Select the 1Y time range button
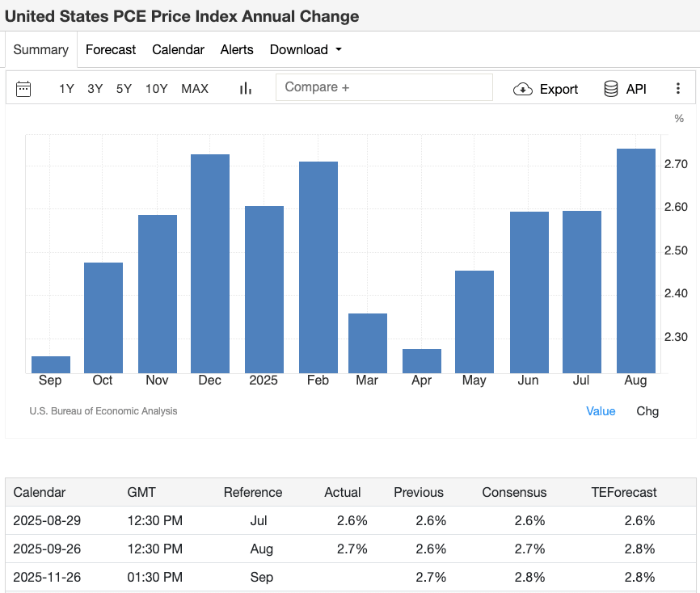This screenshot has width=700, height=593. 66,89
